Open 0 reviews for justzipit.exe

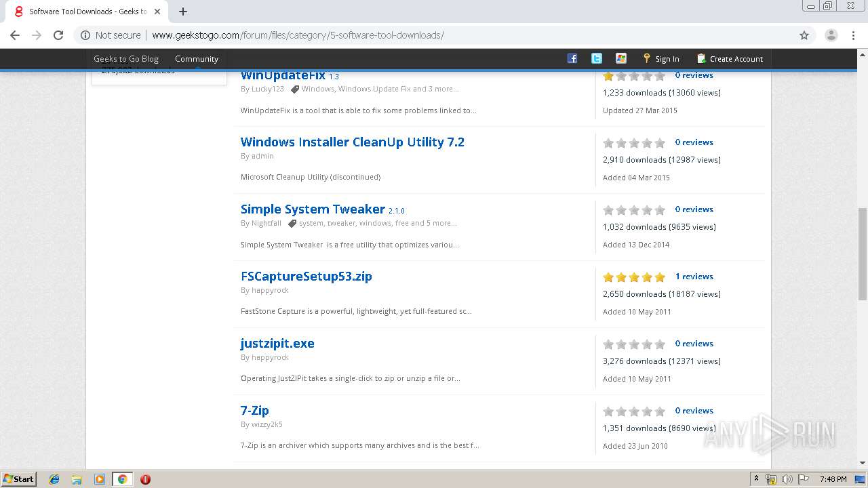click(694, 344)
